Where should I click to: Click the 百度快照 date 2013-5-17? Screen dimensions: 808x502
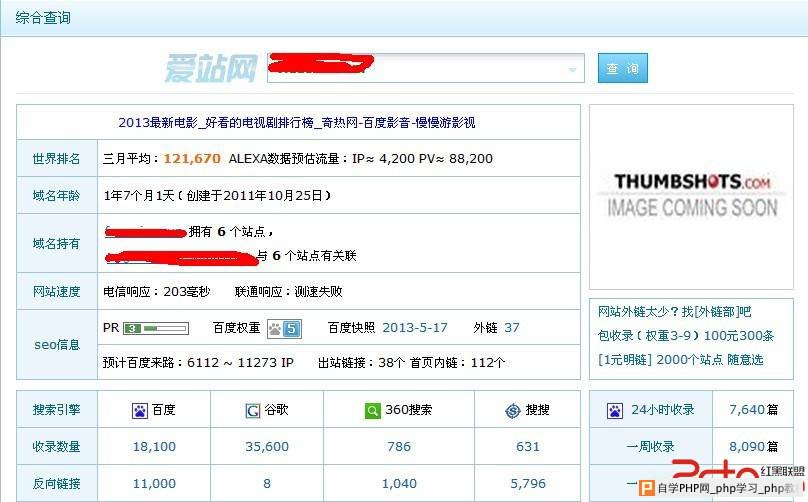pyautogui.click(x=415, y=328)
